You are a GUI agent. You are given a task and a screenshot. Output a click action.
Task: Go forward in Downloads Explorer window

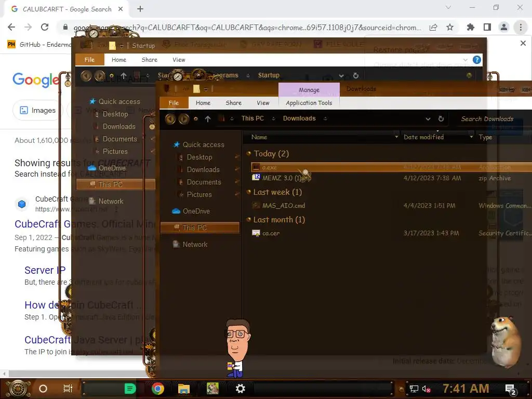183,119
